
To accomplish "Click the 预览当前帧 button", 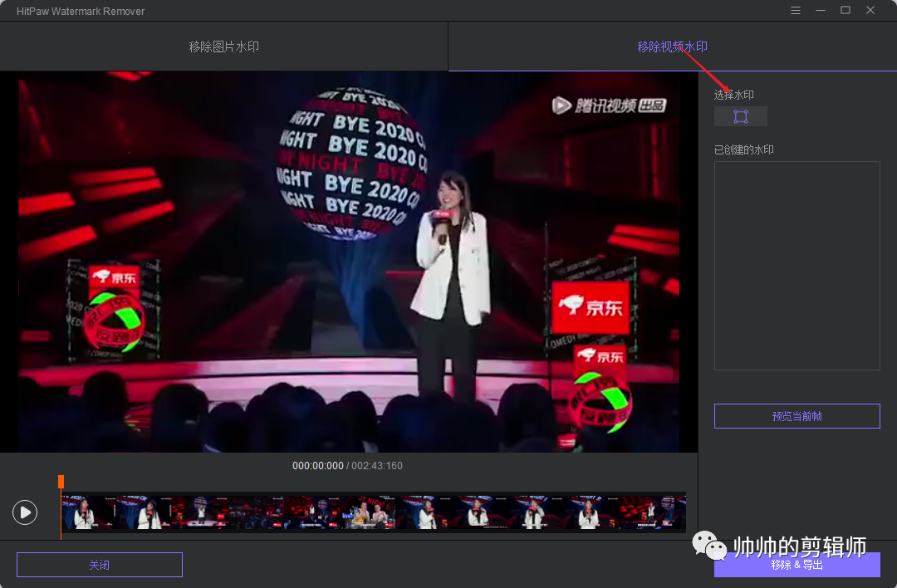I will [797, 416].
